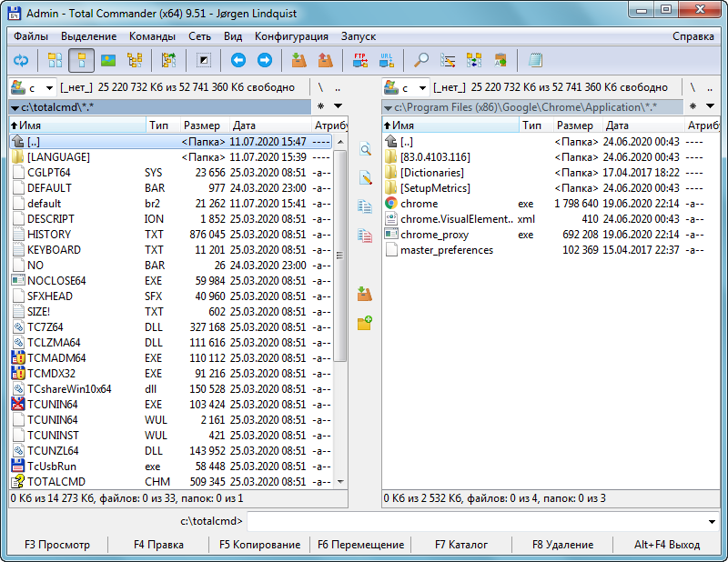The width and height of the screenshot is (728, 562).
Task: Click the edit file icon in middle bar
Action: (365, 178)
